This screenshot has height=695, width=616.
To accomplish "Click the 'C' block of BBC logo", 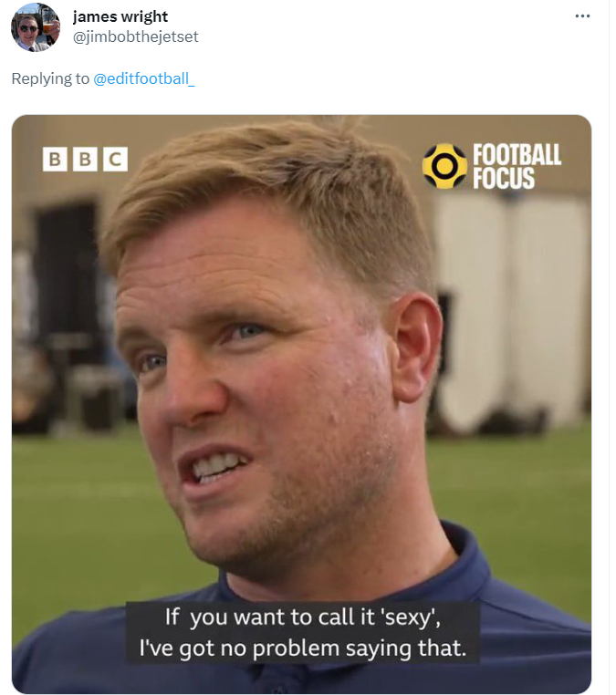I will point(115,160).
